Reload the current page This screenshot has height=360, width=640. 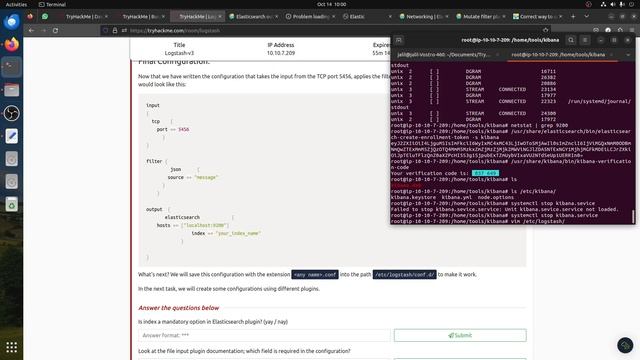[56, 30]
